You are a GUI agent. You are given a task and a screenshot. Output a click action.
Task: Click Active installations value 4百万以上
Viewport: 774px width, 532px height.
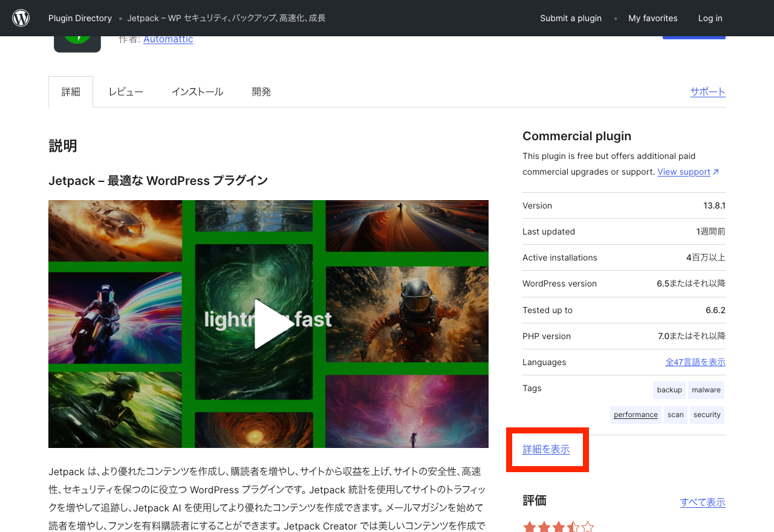tap(706, 258)
